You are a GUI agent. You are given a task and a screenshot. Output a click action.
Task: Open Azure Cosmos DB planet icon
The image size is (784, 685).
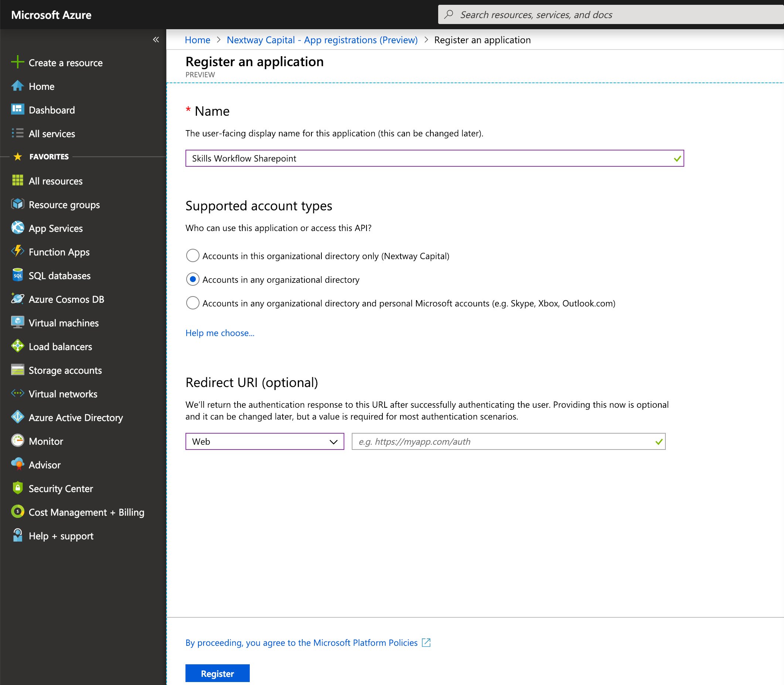pyautogui.click(x=18, y=299)
